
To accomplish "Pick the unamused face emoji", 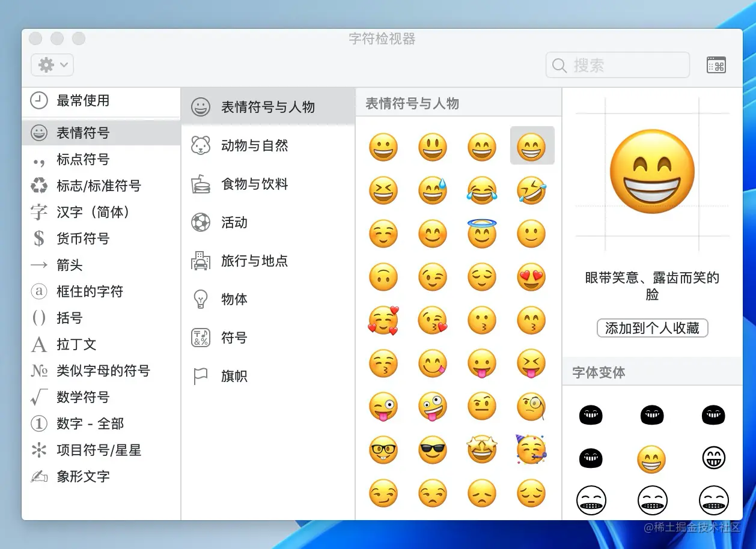I will [x=433, y=493].
